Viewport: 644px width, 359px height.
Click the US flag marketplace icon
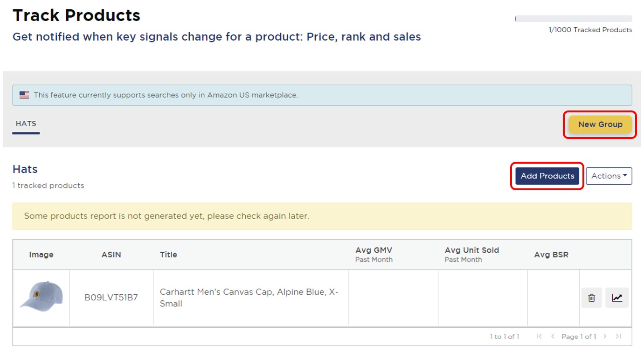[24, 94]
